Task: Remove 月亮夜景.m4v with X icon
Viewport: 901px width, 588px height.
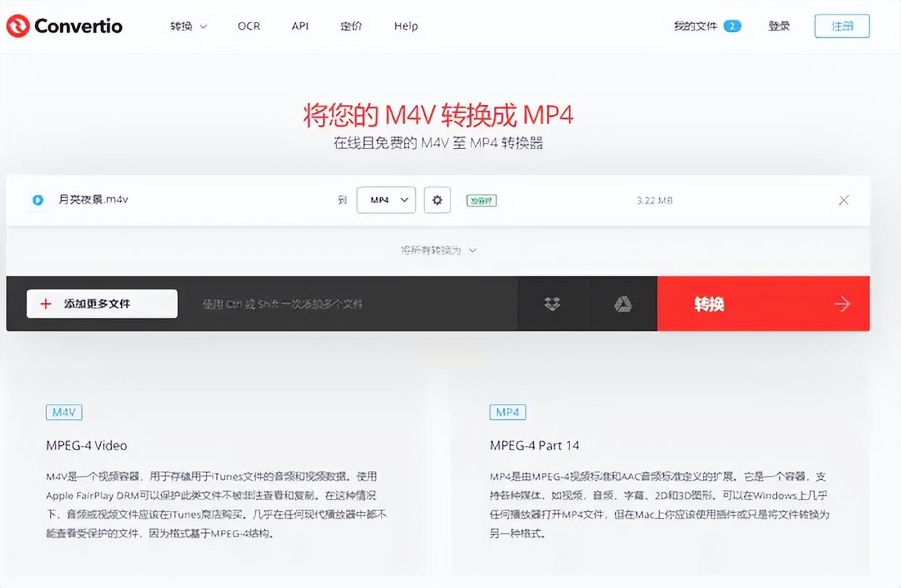Action: tap(843, 200)
